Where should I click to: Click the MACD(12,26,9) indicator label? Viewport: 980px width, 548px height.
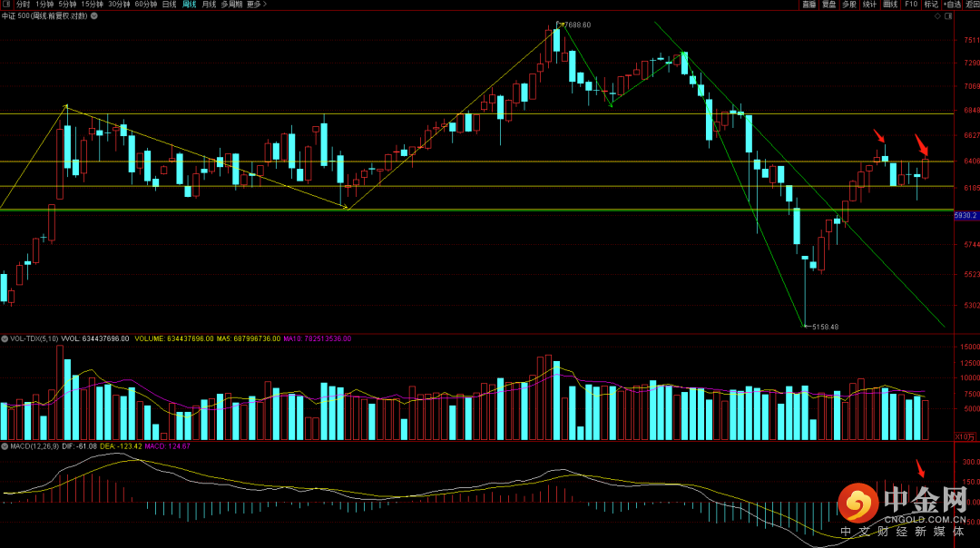pos(34,446)
